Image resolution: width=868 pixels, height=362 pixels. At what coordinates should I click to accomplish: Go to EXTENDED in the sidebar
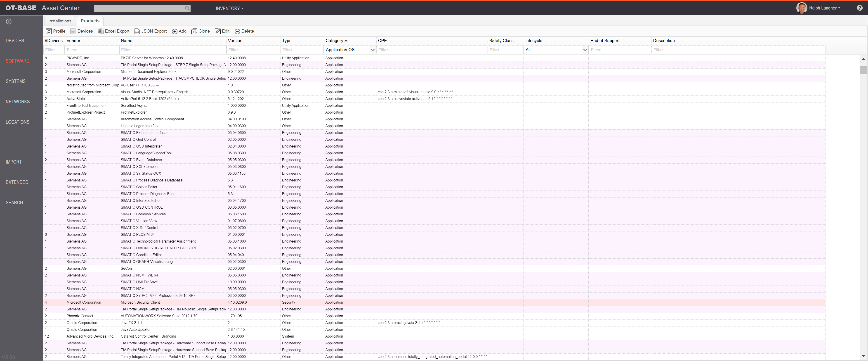17,182
